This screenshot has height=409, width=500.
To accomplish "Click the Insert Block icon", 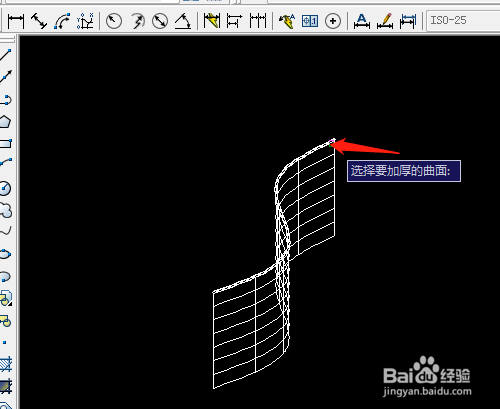I will coord(6,299).
